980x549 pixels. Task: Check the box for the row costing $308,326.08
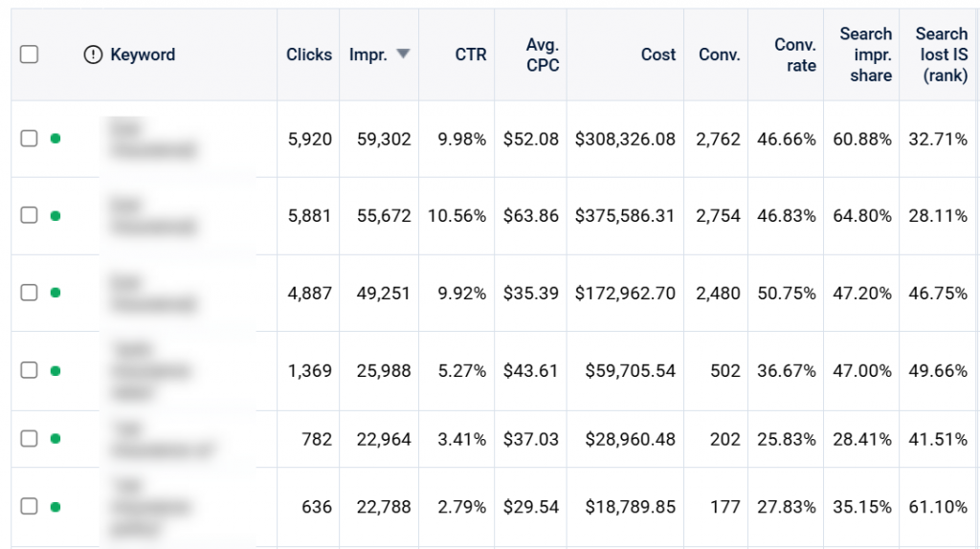(29, 139)
